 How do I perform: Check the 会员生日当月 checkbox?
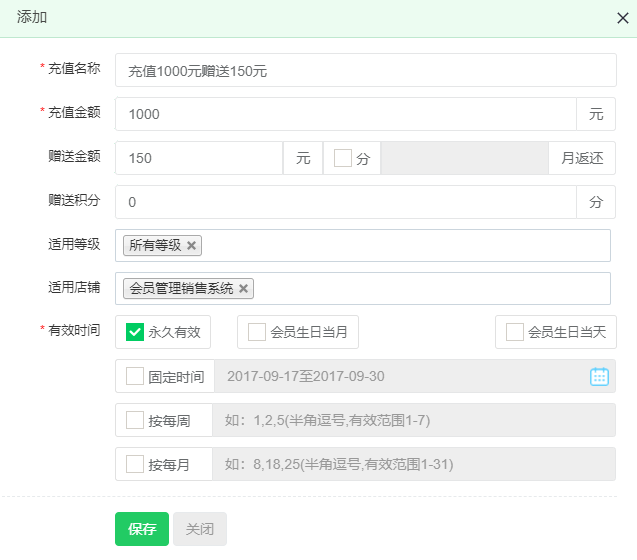click(257, 332)
